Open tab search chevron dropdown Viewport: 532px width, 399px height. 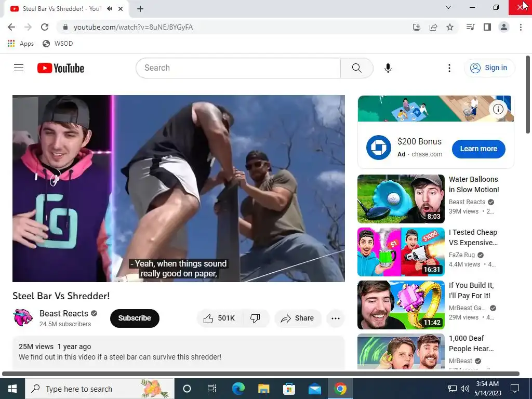[x=448, y=7]
